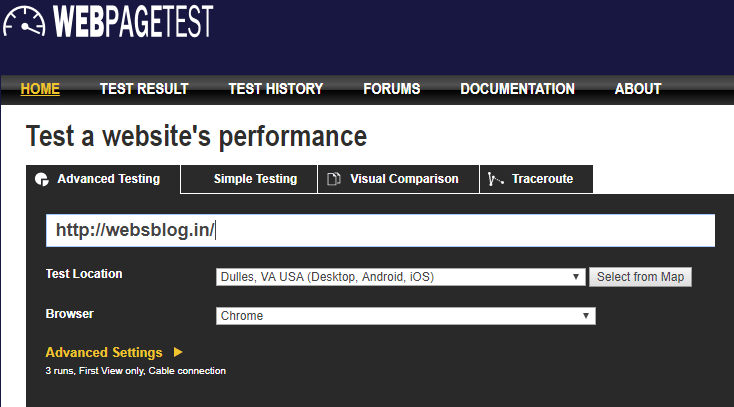Screen dimensions: 734x407
Task: Select the Advanced Testing tab
Action: [103, 179]
